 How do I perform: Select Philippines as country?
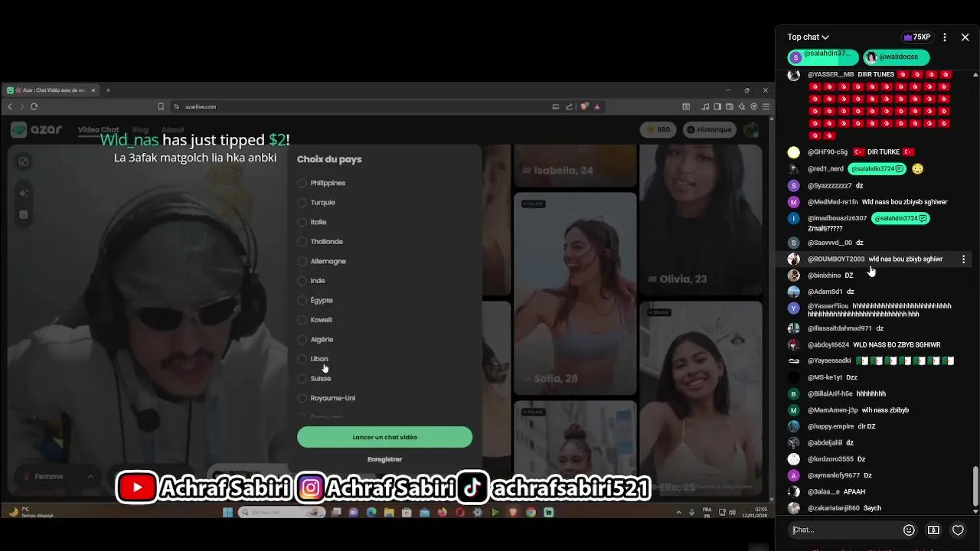click(x=322, y=183)
